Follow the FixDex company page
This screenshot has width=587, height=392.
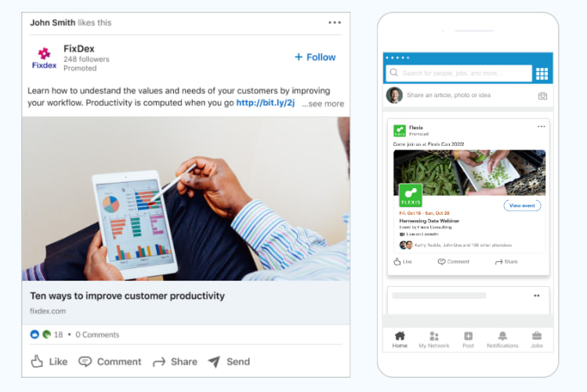(315, 57)
